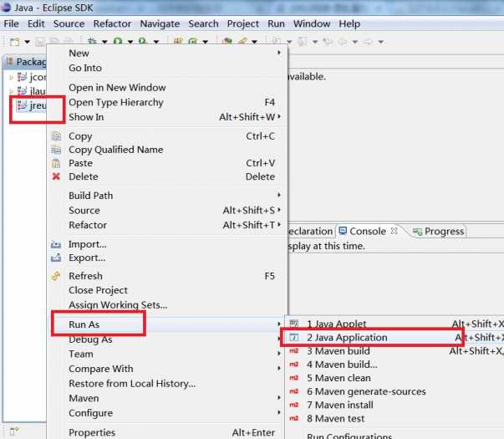This screenshot has height=439, width=504.
Task: Open dropdown arrow next to Debug toolbar icon
Action: 104,42
